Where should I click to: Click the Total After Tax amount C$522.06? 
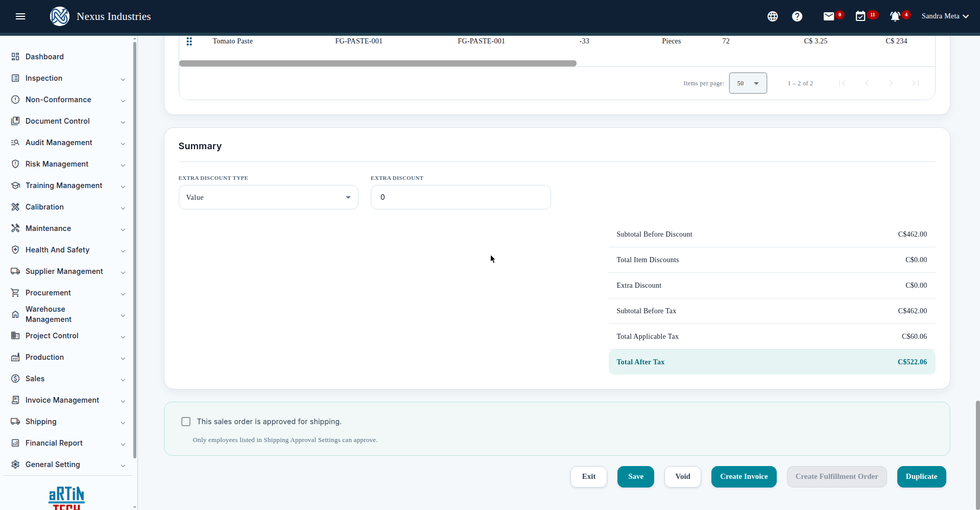click(912, 362)
